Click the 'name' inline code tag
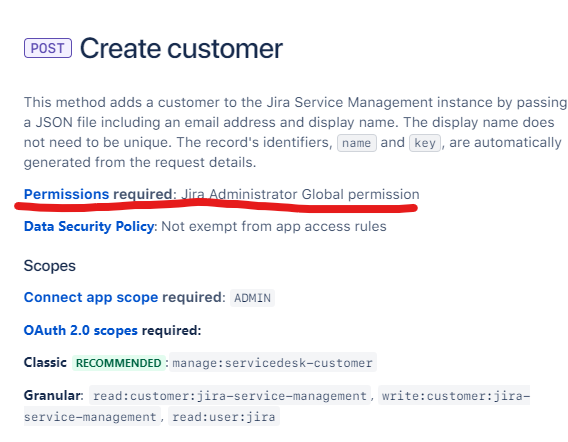This screenshot has width=568, height=442. [356, 143]
